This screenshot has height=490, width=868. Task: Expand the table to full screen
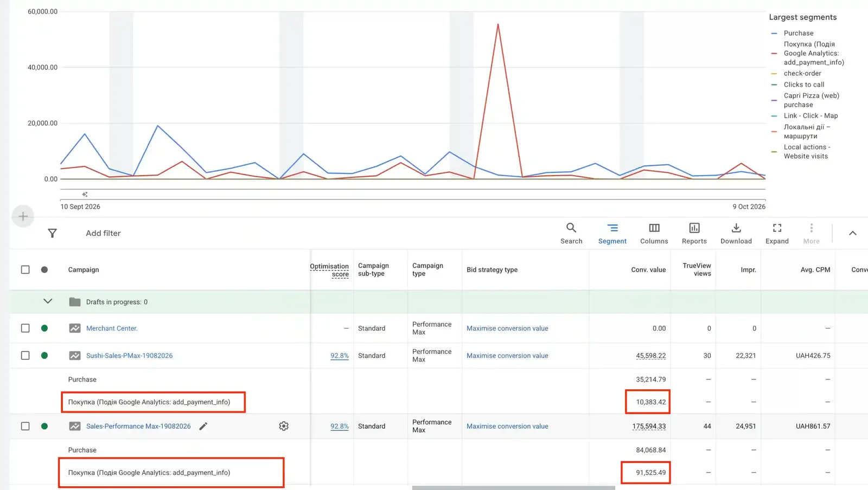777,234
